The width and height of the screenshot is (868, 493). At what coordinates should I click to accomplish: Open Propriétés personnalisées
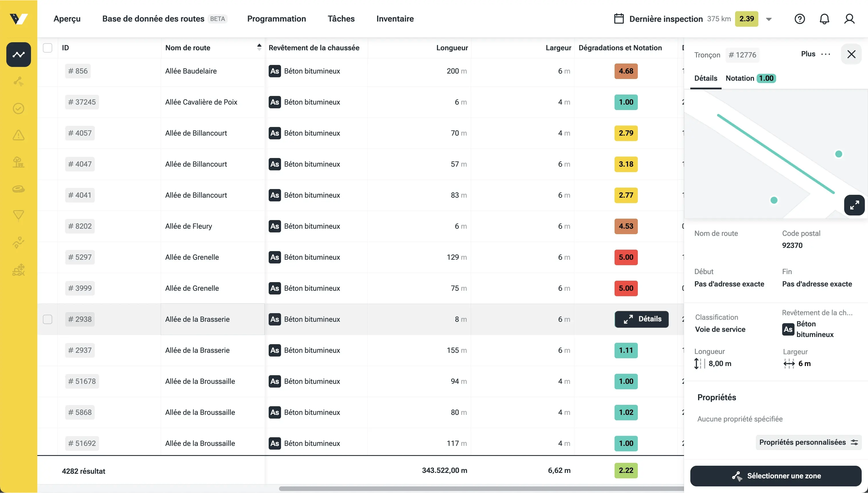coord(809,442)
